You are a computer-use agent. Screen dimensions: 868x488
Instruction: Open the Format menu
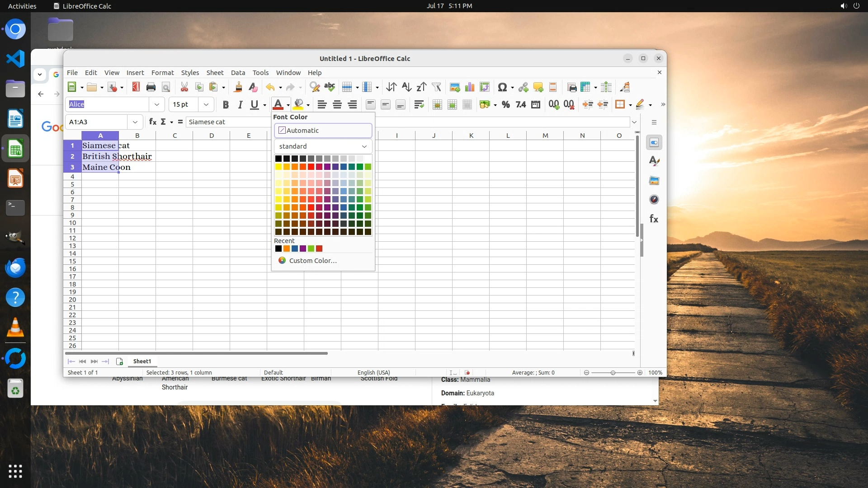click(162, 73)
